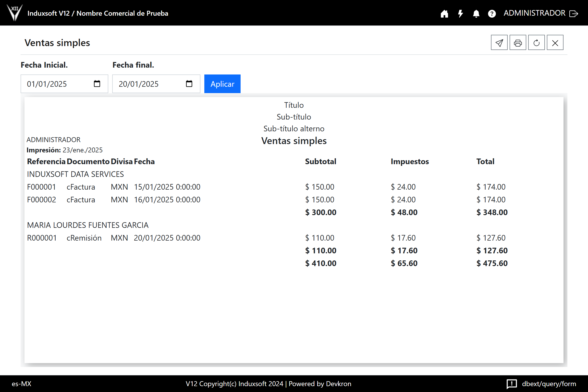Open help question mark icon

click(492, 13)
